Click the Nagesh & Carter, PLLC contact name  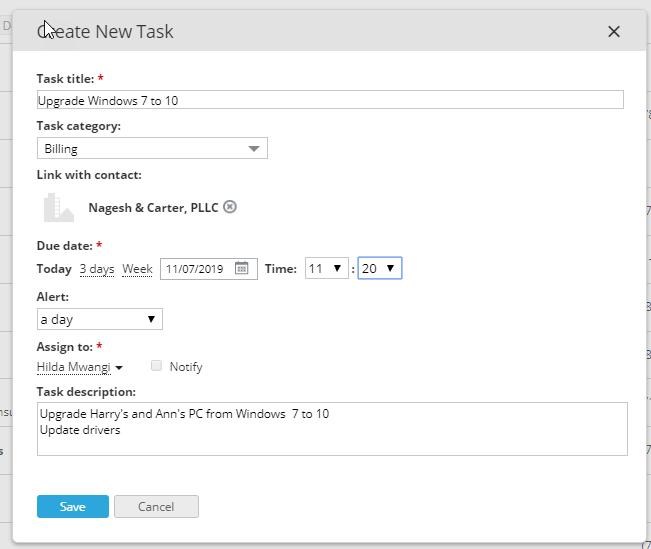[153, 207]
